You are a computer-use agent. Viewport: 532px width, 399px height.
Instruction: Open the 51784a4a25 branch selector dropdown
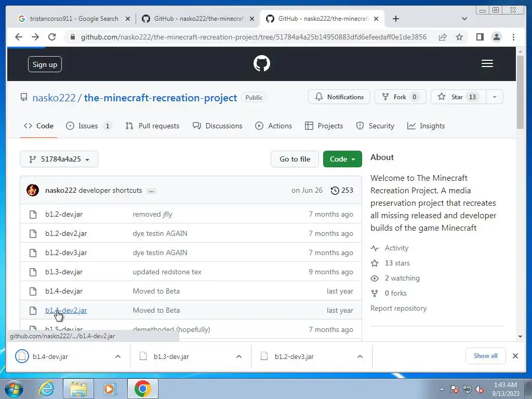(x=59, y=159)
